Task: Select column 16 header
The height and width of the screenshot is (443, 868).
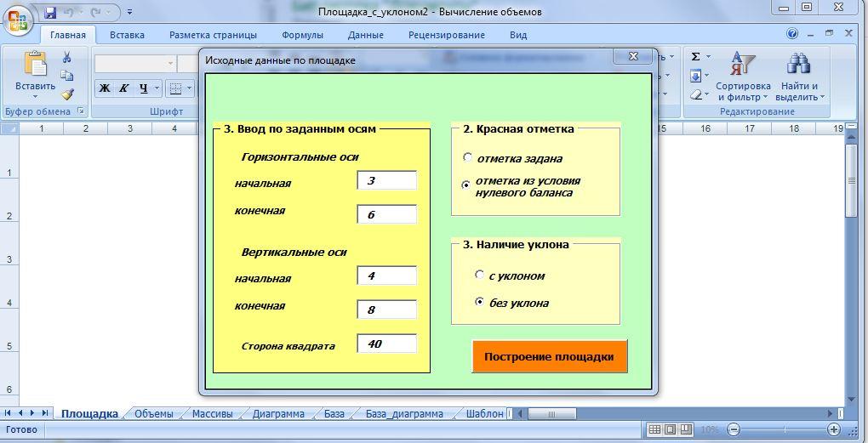Action: 705,128
